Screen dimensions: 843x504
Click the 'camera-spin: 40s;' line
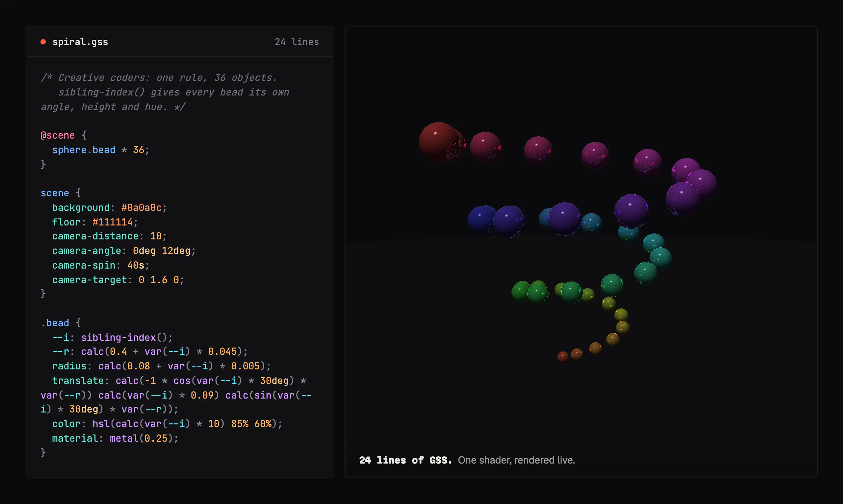pyautogui.click(x=101, y=265)
